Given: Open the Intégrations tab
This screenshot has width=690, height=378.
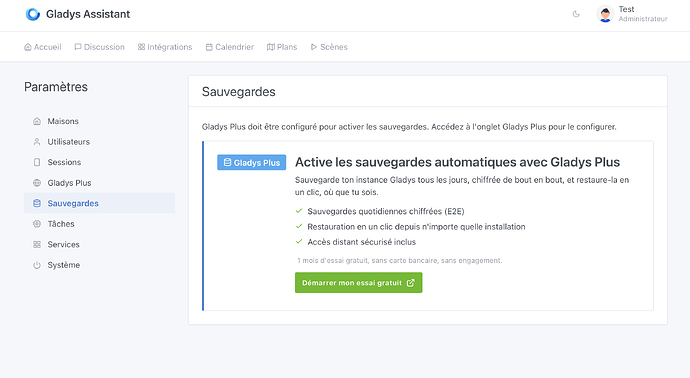Looking at the screenshot, I should coord(165,47).
